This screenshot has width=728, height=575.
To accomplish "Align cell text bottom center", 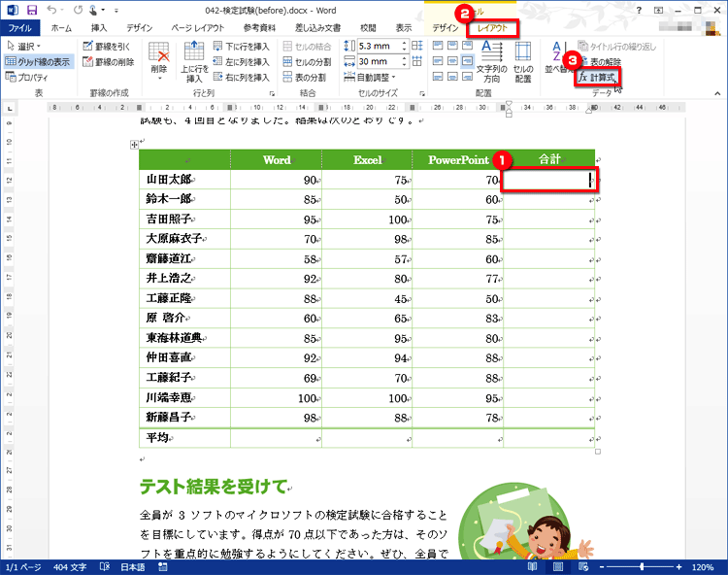I will [452, 76].
